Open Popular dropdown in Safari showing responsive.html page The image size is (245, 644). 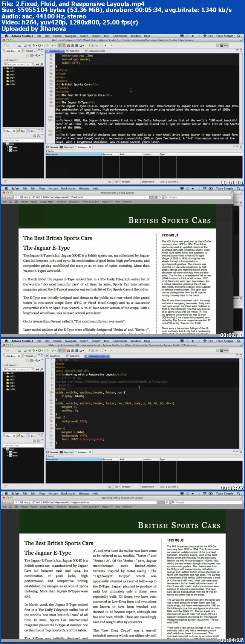(107, 507)
